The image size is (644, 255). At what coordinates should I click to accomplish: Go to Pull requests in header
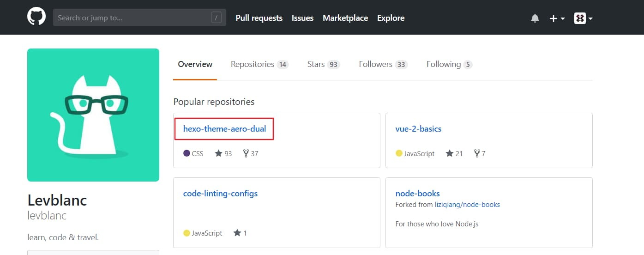tap(259, 18)
